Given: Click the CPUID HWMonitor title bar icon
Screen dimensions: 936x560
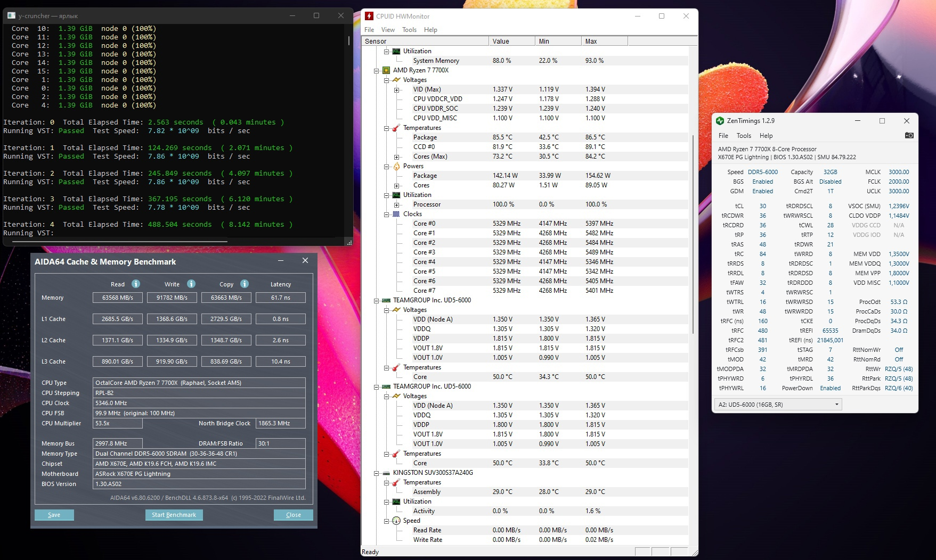Looking at the screenshot, I should [x=369, y=16].
